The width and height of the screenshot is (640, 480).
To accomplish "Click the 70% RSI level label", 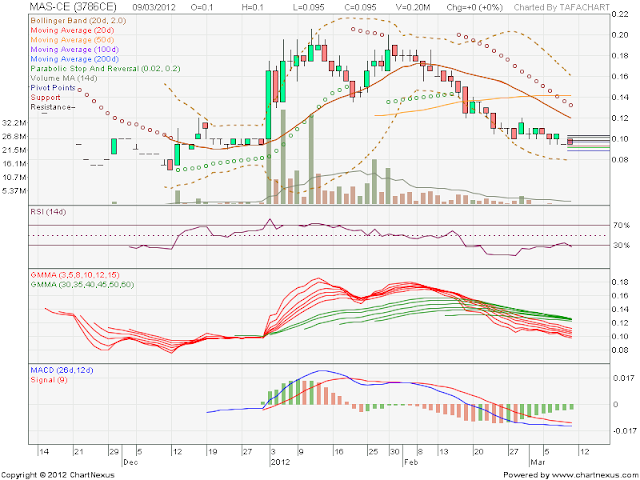I will [621, 225].
